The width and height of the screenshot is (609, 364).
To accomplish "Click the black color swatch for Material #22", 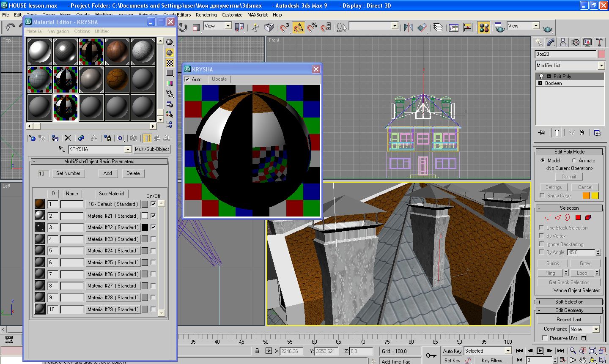I will coord(145,227).
